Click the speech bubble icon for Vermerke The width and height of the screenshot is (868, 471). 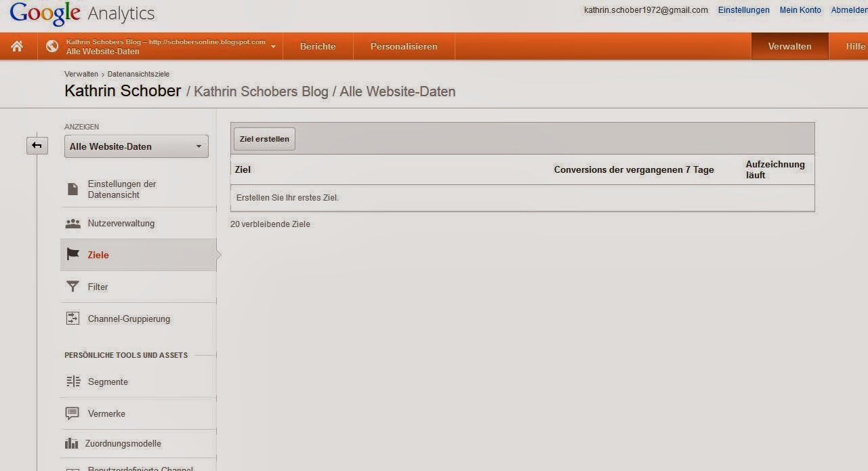tap(73, 413)
